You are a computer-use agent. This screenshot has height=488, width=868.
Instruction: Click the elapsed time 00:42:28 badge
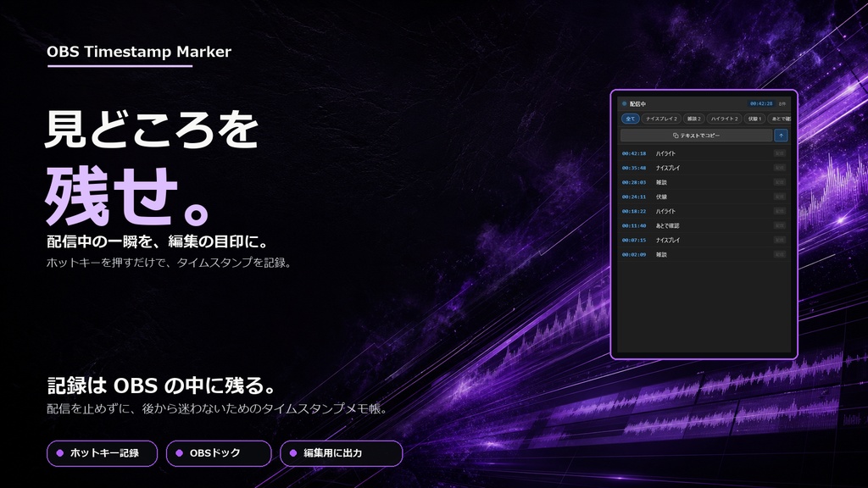pyautogui.click(x=761, y=103)
